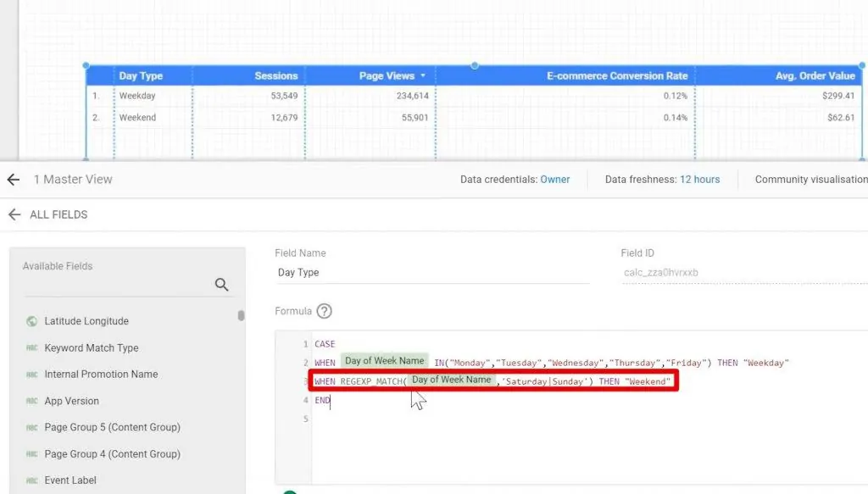Open Data credentials Owner link
The height and width of the screenshot is (494, 868).
click(x=555, y=180)
